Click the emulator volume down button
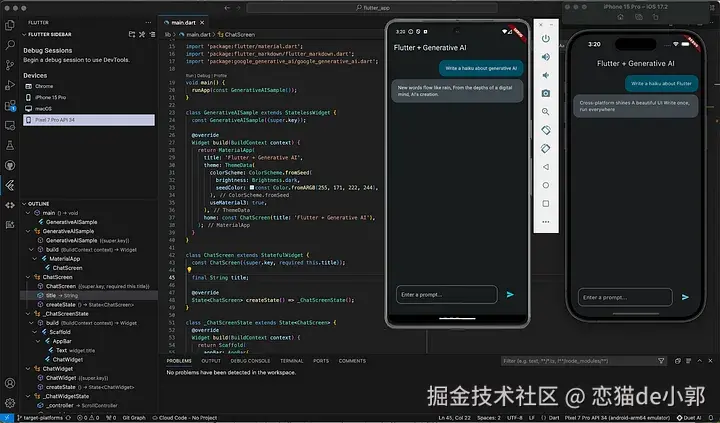 [x=546, y=75]
